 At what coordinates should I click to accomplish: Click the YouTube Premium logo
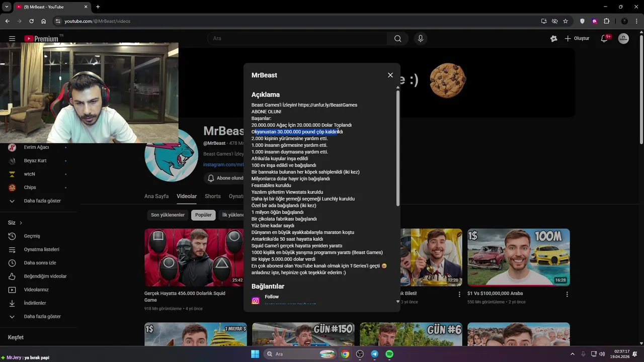(42, 39)
